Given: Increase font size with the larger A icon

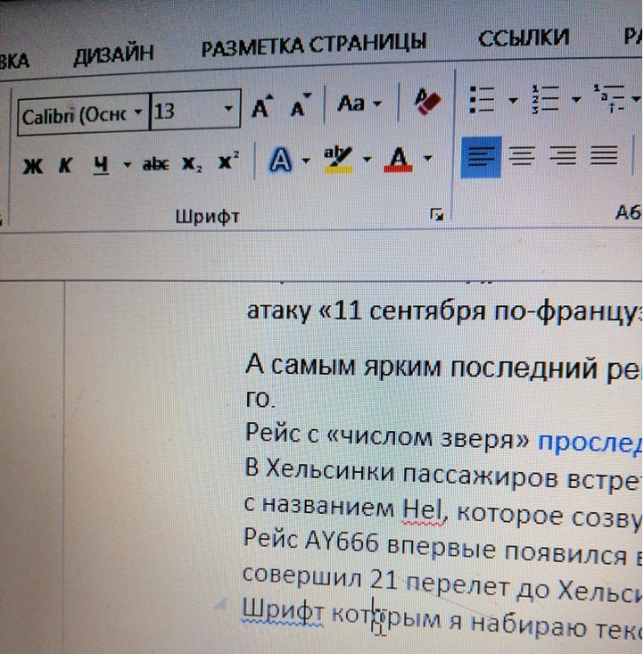Looking at the screenshot, I should click(x=260, y=108).
